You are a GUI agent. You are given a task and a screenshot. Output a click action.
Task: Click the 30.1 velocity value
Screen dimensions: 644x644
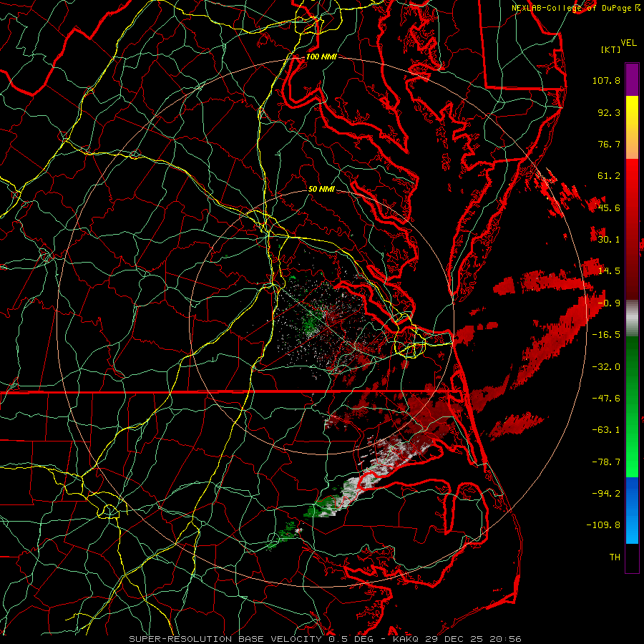pyautogui.click(x=609, y=240)
